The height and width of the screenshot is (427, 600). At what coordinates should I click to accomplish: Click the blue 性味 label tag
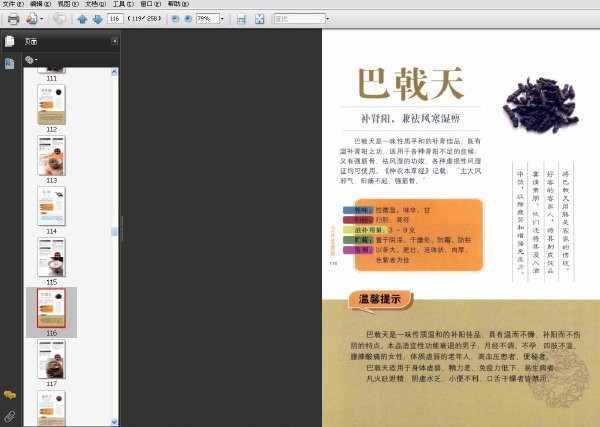tap(358, 210)
